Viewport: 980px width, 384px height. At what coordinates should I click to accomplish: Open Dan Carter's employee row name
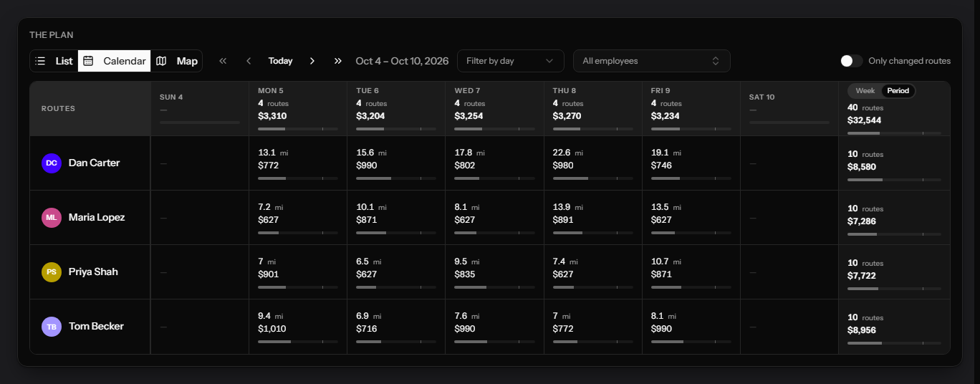coord(94,163)
